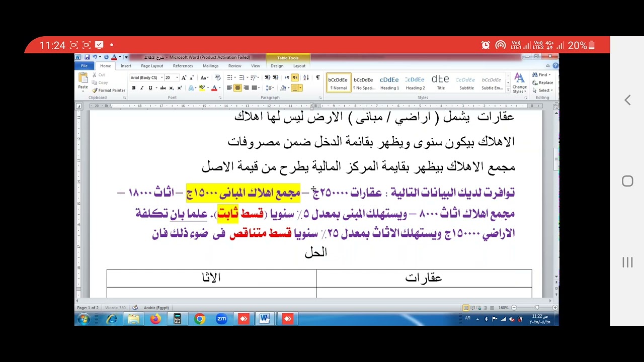Switch to Mailings tab

point(210,66)
